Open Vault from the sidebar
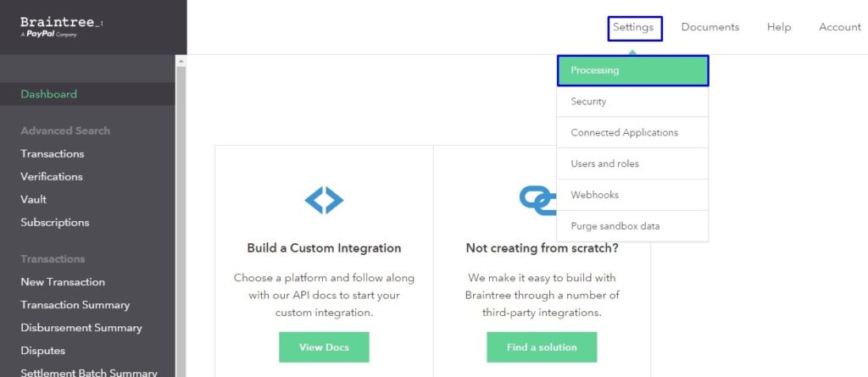The height and width of the screenshot is (377, 868). coord(34,200)
